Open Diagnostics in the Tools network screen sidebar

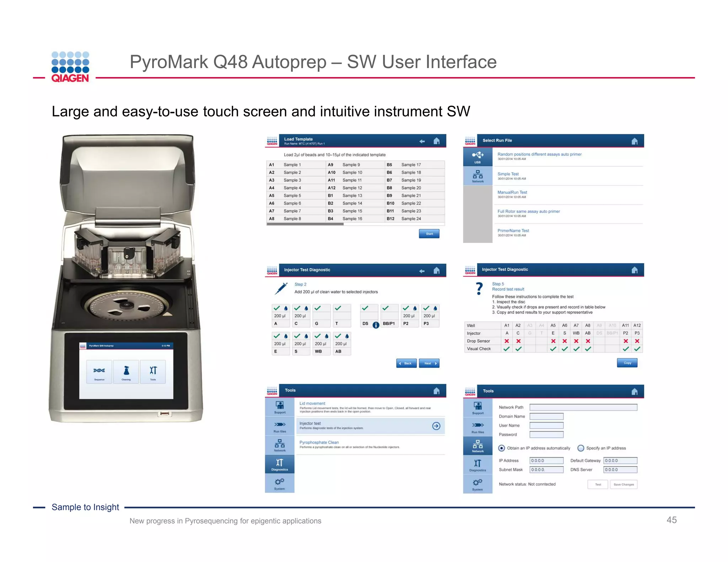478,465
